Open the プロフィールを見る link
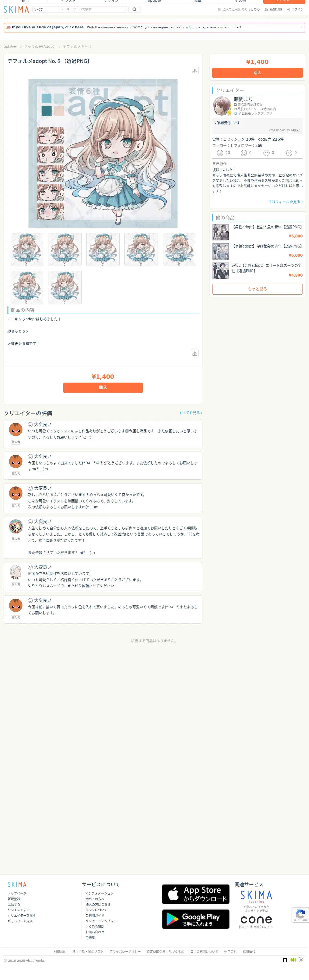This screenshot has width=309, height=980. pos(285,202)
